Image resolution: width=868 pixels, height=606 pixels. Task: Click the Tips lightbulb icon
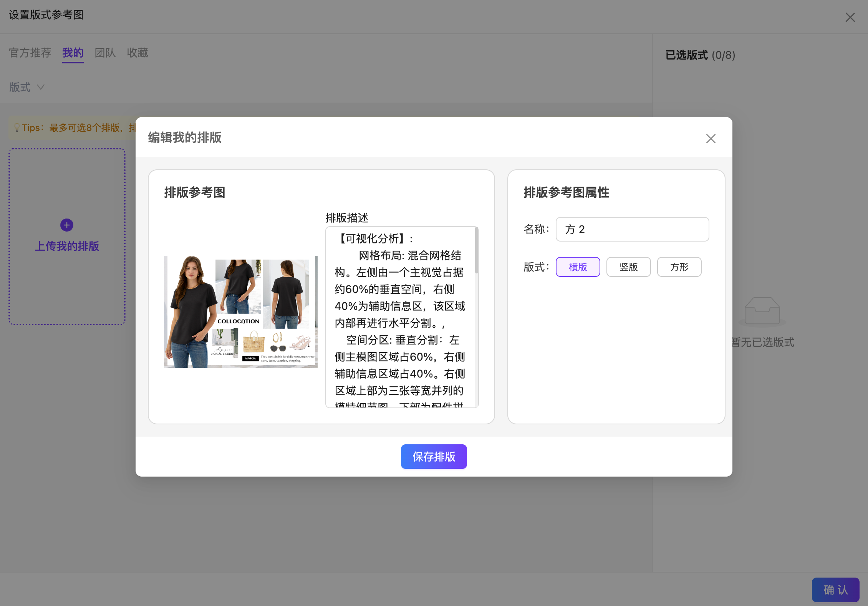click(17, 127)
